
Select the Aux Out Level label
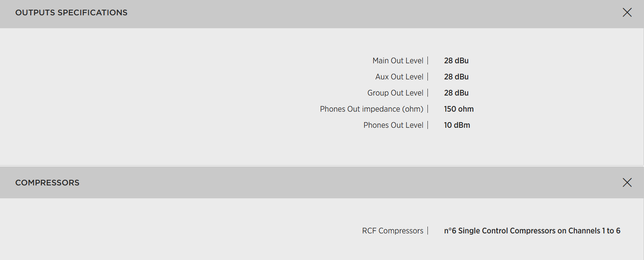click(399, 77)
